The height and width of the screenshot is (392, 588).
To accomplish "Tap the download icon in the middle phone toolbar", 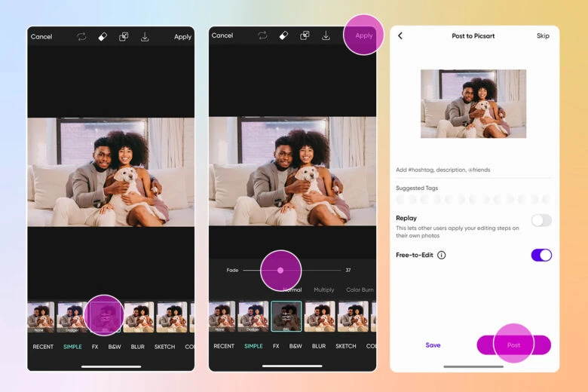I will click(326, 35).
